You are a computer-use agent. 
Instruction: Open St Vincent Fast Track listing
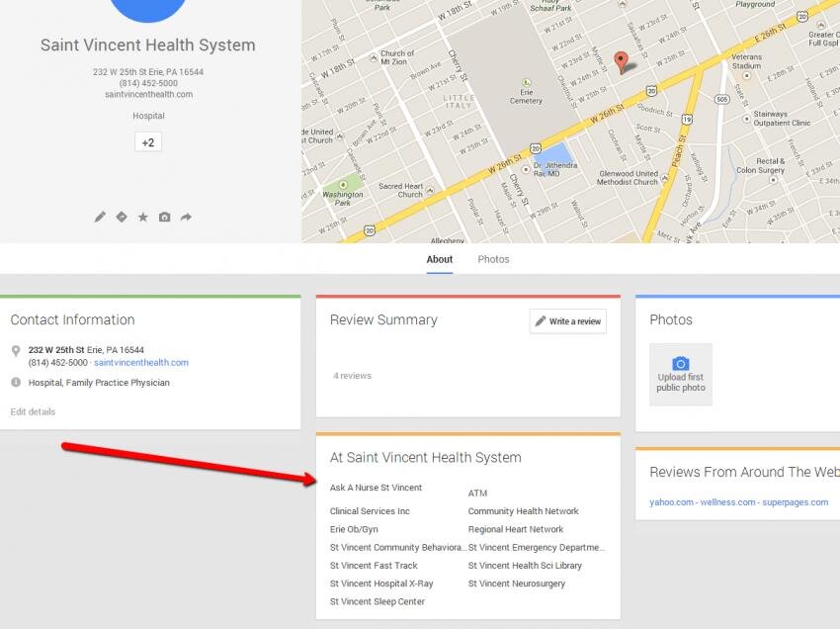coord(374,566)
